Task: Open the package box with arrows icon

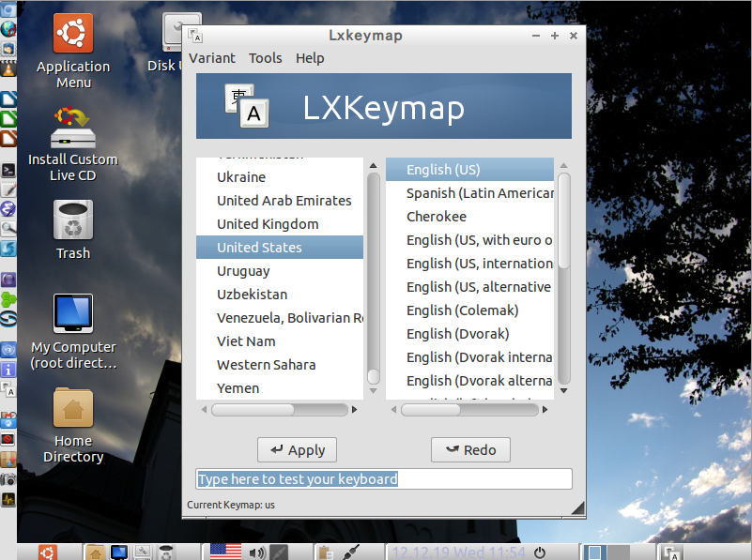Action: pos(8,460)
